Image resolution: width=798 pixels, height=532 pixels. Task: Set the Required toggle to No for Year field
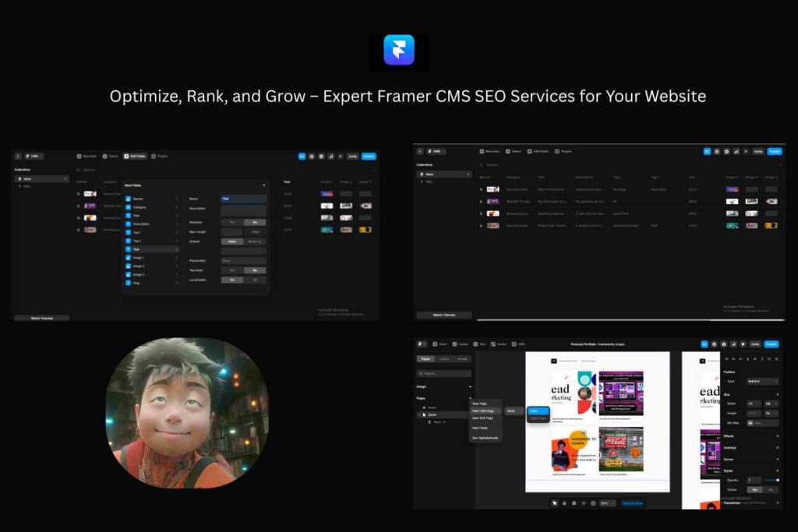255,222
